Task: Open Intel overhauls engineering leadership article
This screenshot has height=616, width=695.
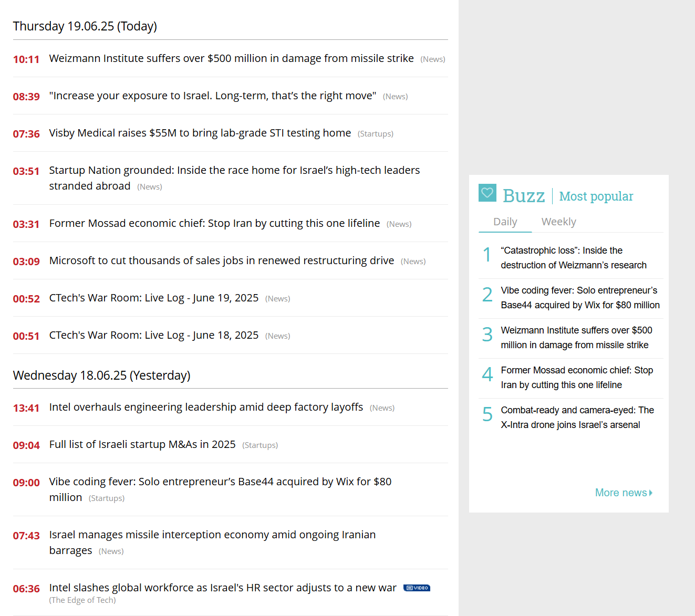Action: pos(206,407)
